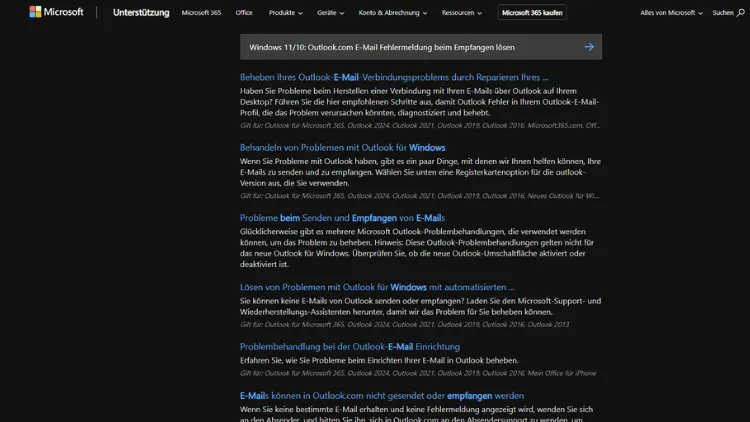Open Office menu item
Screen dimensions: 750x422
[244, 13]
